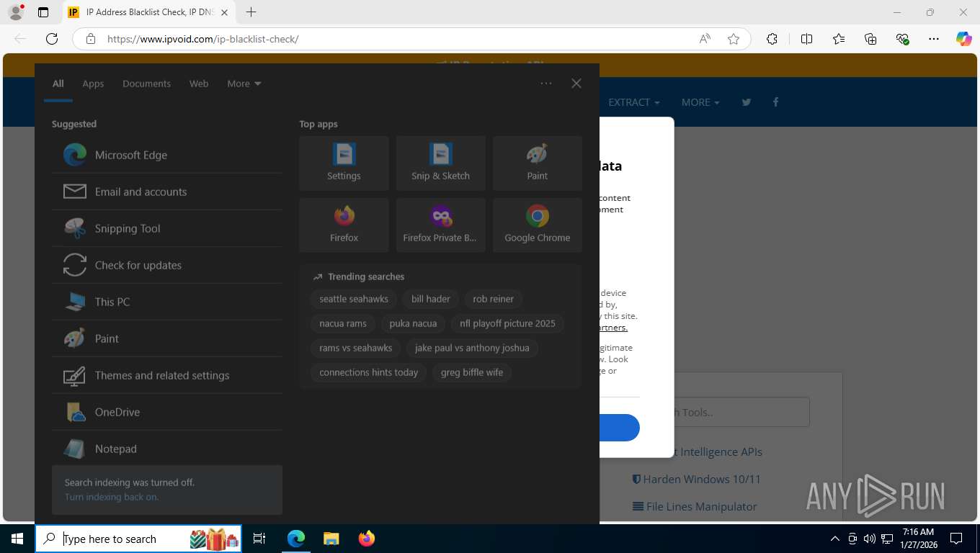980x553 pixels.
Task: Search trending 'connections hints today'
Action: [x=369, y=372]
